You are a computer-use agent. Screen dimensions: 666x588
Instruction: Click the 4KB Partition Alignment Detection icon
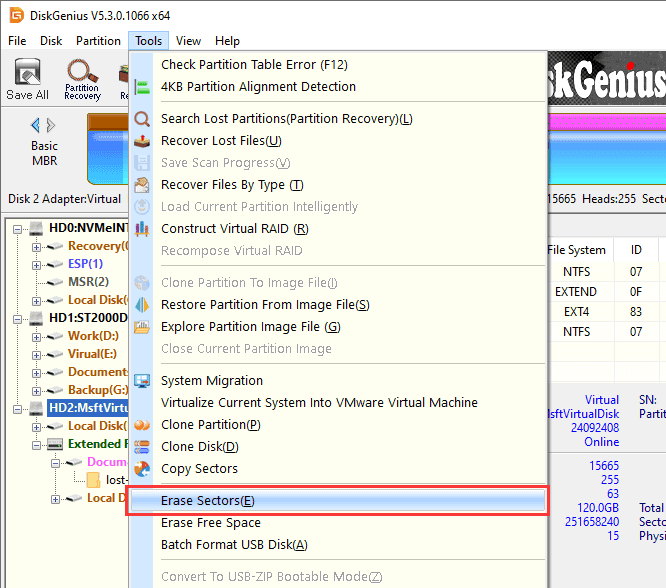click(142, 87)
